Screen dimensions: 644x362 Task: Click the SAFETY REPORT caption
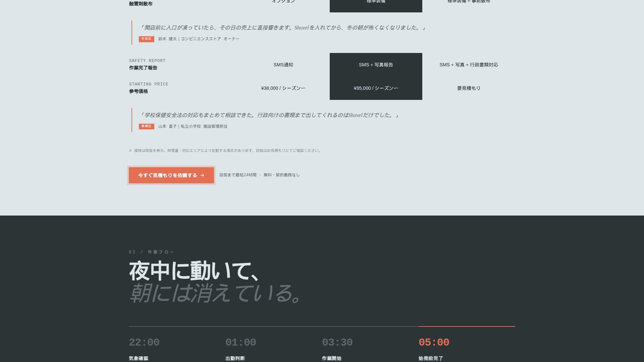pyautogui.click(x=147, y=61)
